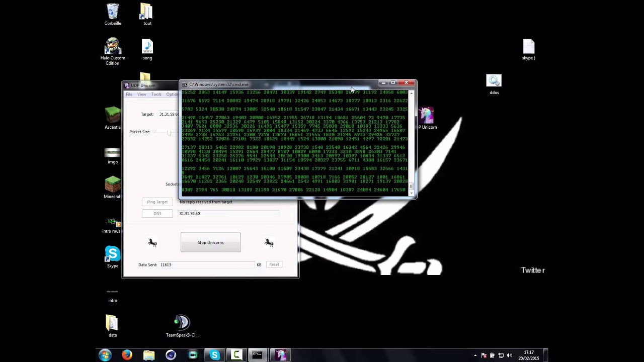Switch to Skype in the taskbar
This screenshot has width=644, height=362.
tap(215, 355)
